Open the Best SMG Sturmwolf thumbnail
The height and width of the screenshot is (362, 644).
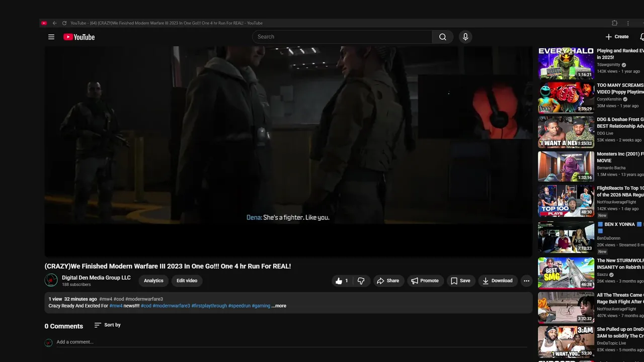[566, 273]
